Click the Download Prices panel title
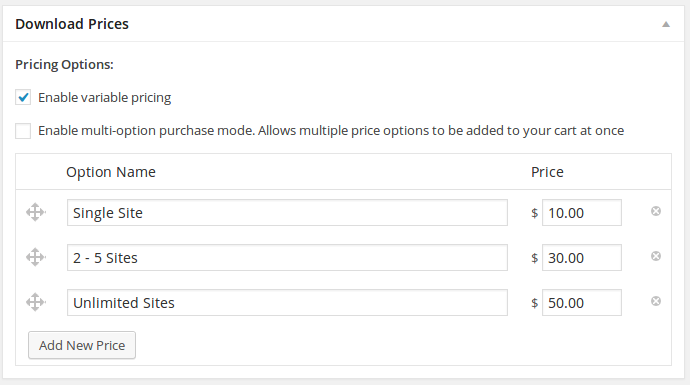The height and width of the screenshot is (385, 690). point(72,24)
